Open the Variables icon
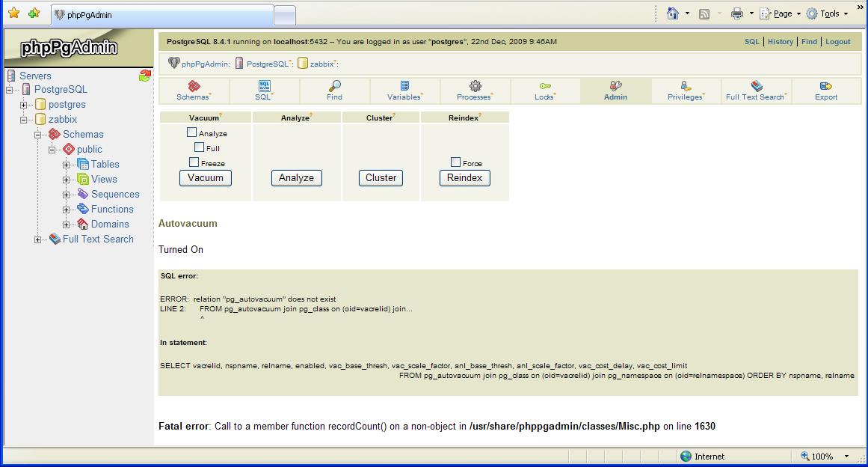Viewport: 868px width, 467px height. (404, 86)
